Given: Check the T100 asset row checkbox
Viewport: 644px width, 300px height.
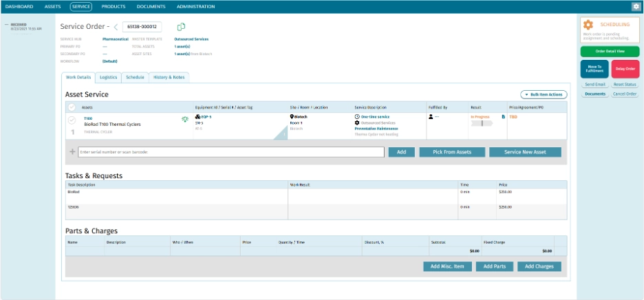Looking at the screenshot, I should [x=72, y=120].
